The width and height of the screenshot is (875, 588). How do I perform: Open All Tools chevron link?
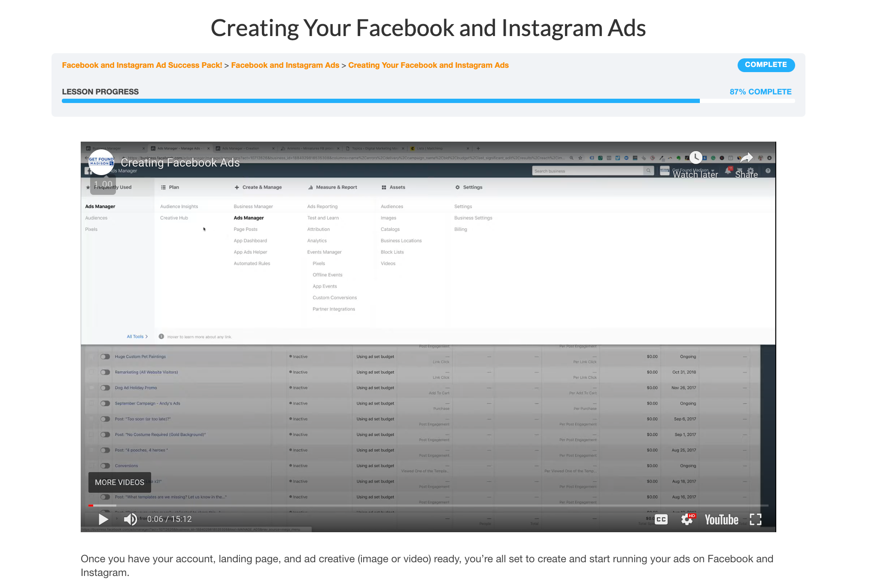click(137, 336)
